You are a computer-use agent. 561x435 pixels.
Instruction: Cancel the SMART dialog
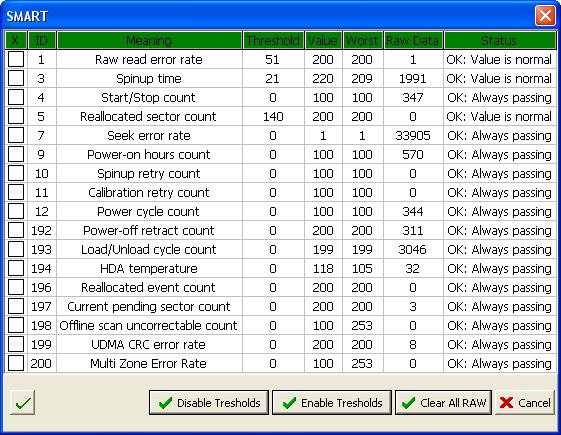525,403
